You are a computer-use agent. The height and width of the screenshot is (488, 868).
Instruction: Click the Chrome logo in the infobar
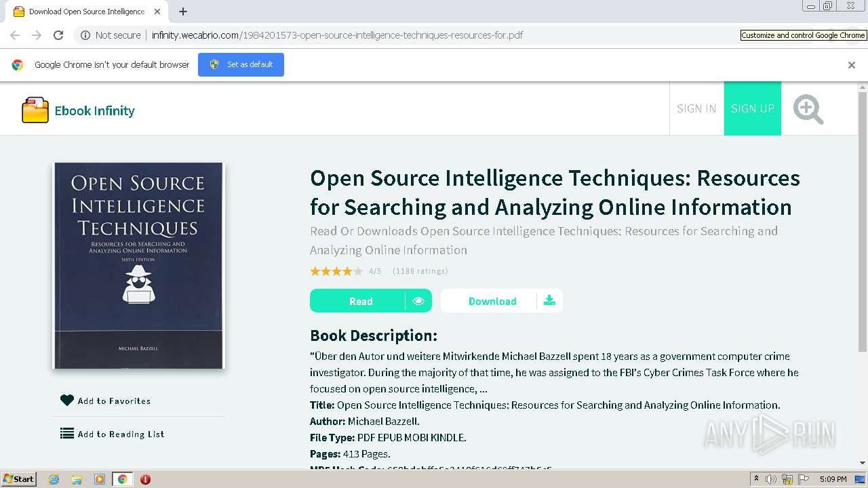18,65
